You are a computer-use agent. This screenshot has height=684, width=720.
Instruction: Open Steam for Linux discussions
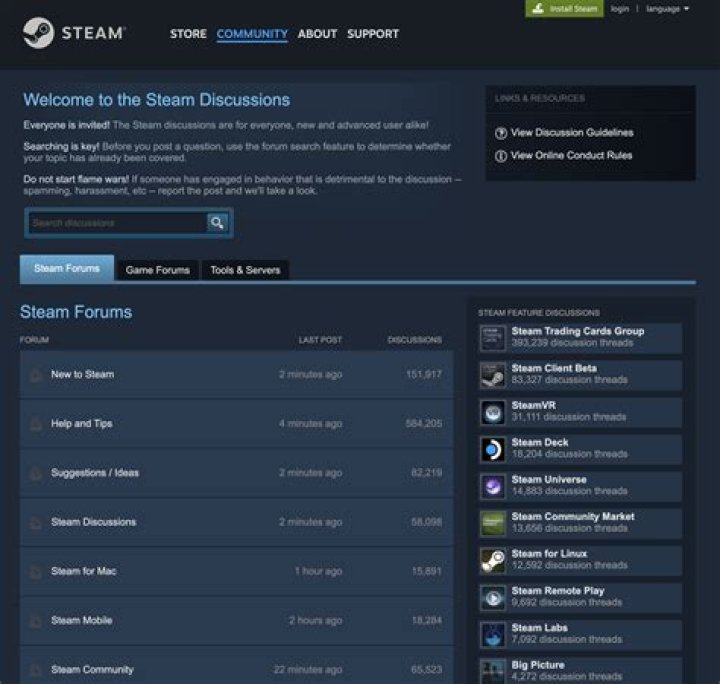(x=549, y=554)
